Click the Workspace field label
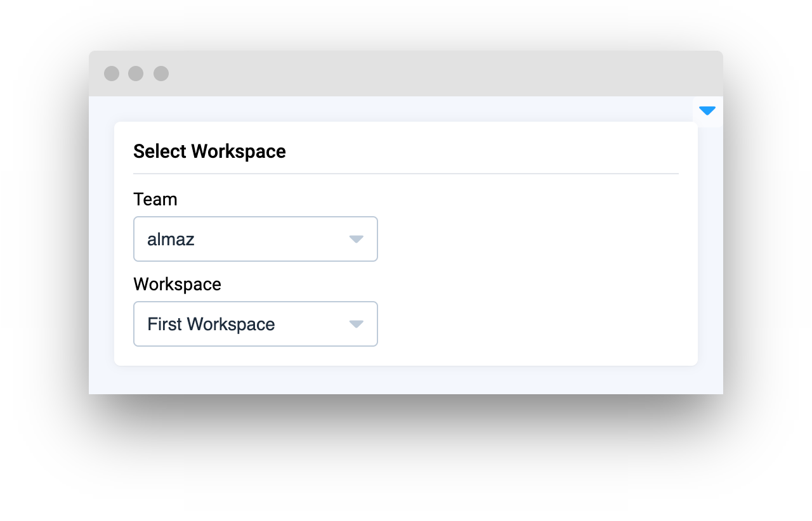The height and width of the screenshot is (521, 812). point(177,285)
